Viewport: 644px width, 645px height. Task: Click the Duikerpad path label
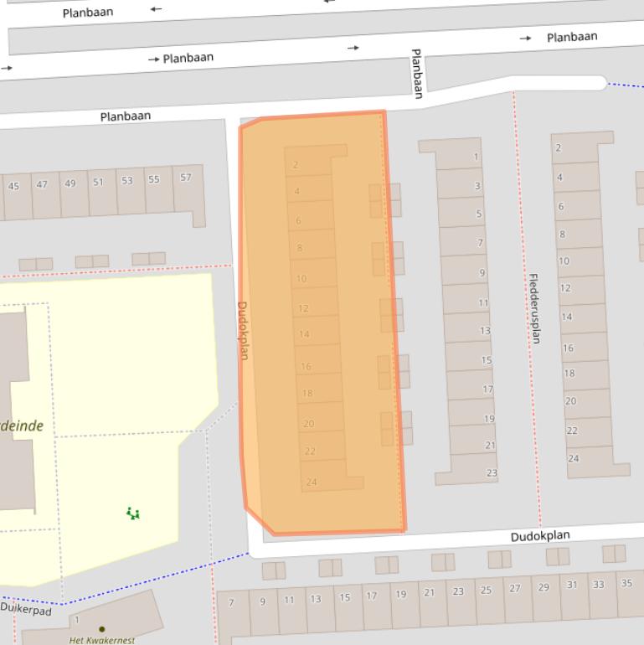point(26,609)
